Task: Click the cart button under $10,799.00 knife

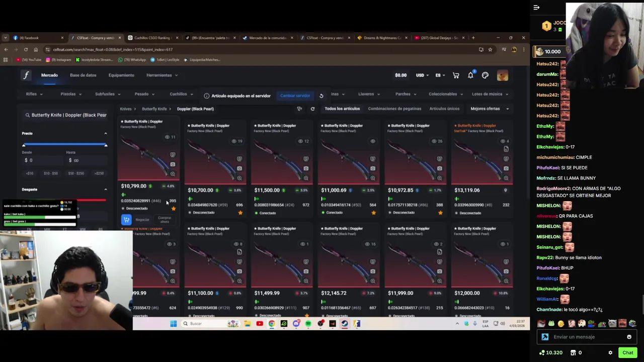Action: pyautogui.click(x=126, y=220)
